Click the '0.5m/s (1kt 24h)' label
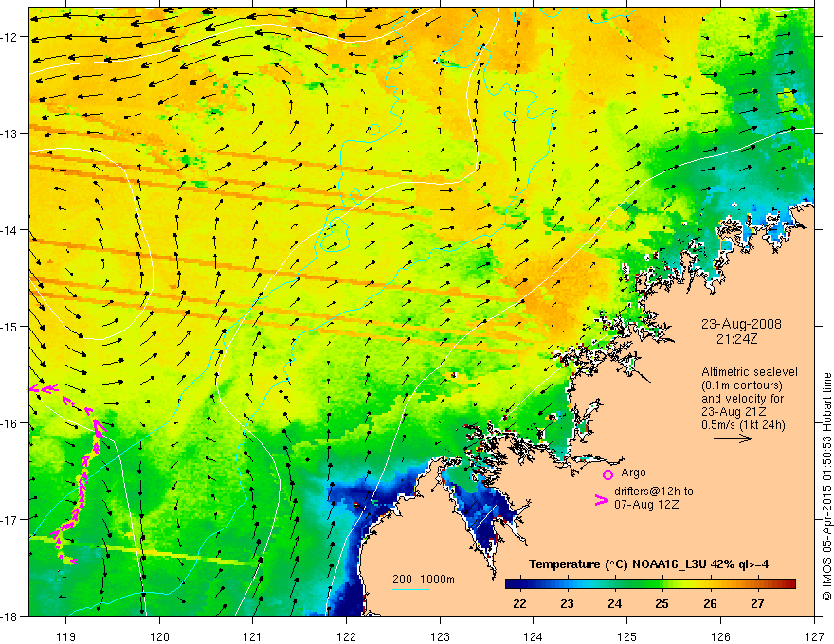The image size is (834, 644). point(743,425)
